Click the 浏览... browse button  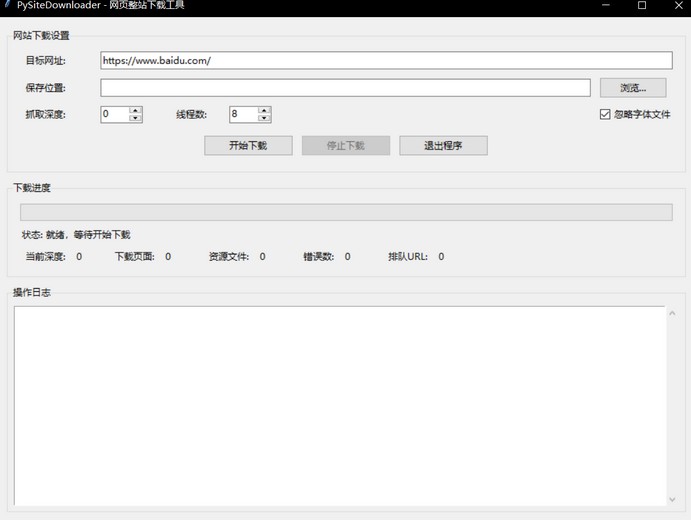coord(633,88)
